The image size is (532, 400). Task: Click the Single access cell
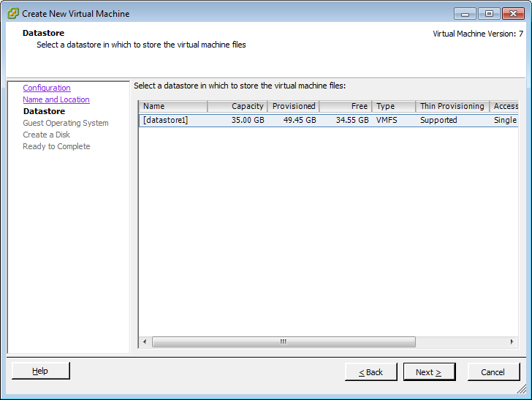(x=505, y=120)
